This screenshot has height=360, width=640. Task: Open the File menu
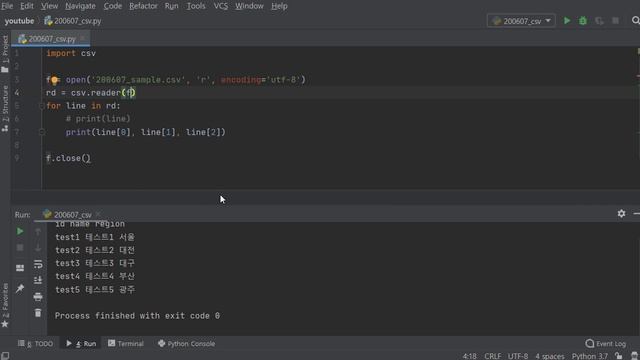(x=7, y=6)
